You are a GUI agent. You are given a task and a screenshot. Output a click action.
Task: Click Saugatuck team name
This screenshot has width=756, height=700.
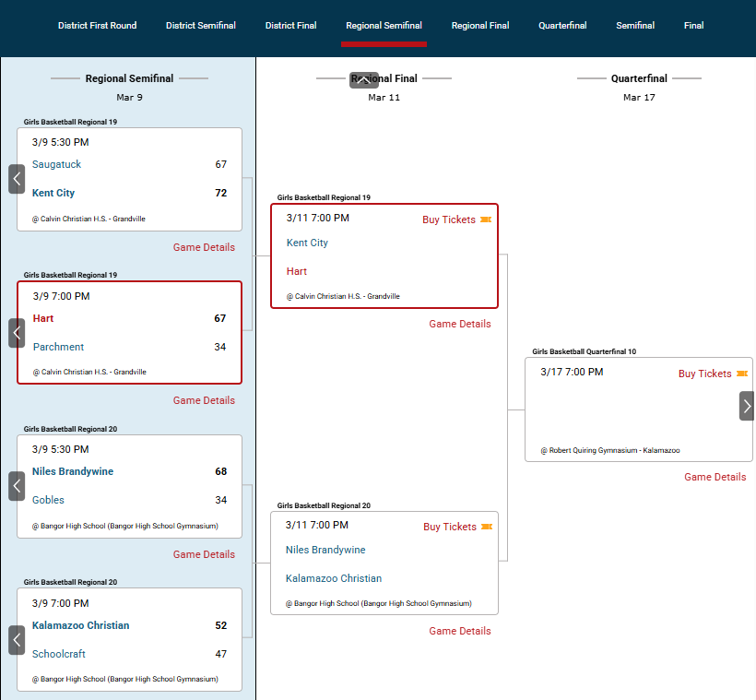[56, 164]
